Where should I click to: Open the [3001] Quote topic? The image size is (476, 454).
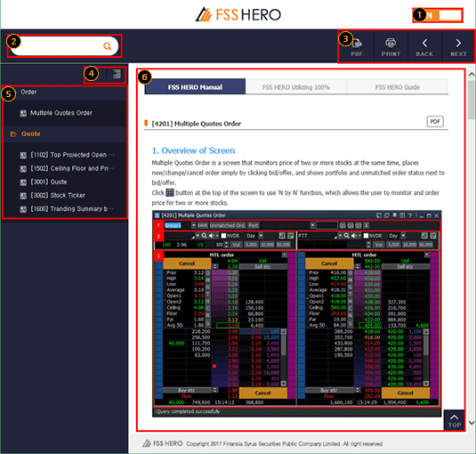(44, 182)
